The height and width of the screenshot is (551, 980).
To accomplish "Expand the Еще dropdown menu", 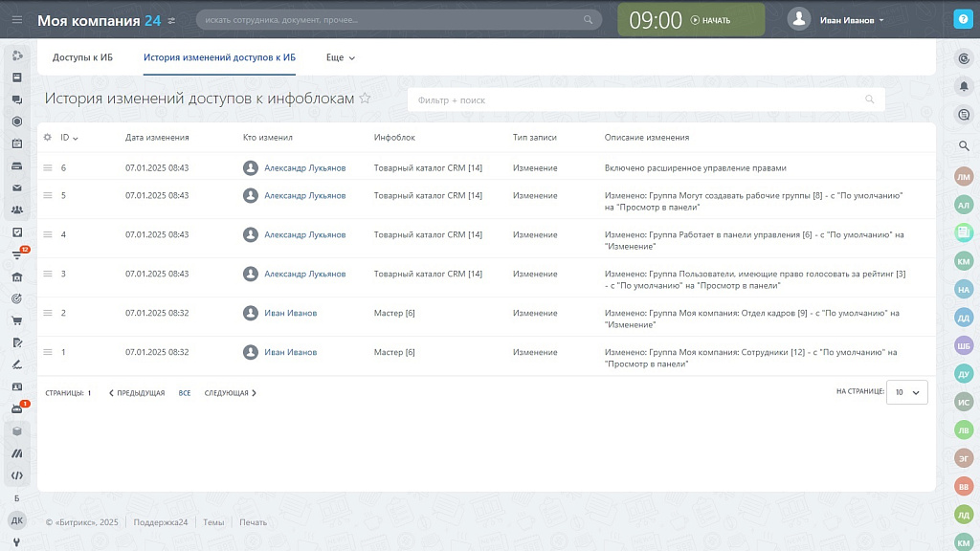I will pyautogui.click(x=340, y=57).
